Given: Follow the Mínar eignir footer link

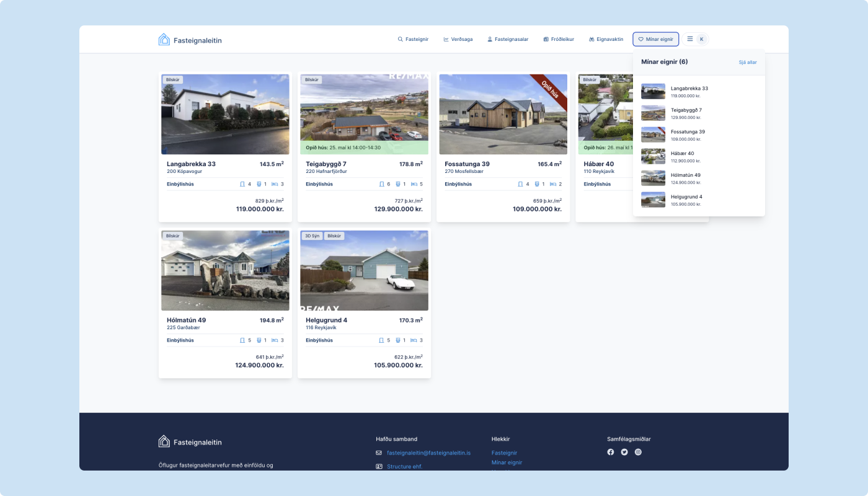Looking at the screenshot, I should tap(507, 463).
